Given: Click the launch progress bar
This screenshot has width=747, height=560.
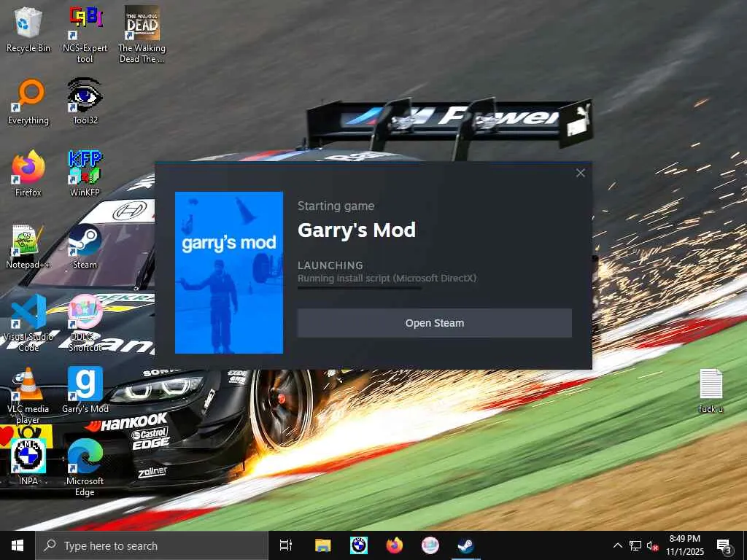Looking at the screenshot, I should pos(360,287).
